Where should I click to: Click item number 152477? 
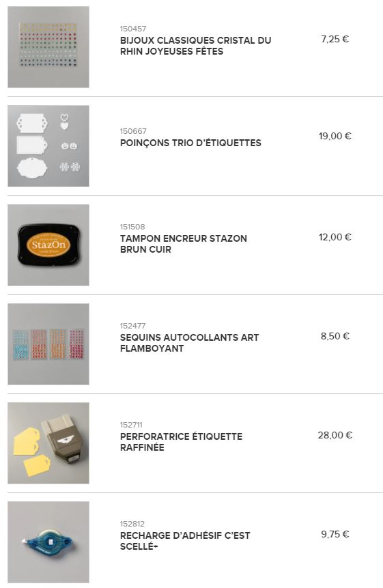pos(132,326)
